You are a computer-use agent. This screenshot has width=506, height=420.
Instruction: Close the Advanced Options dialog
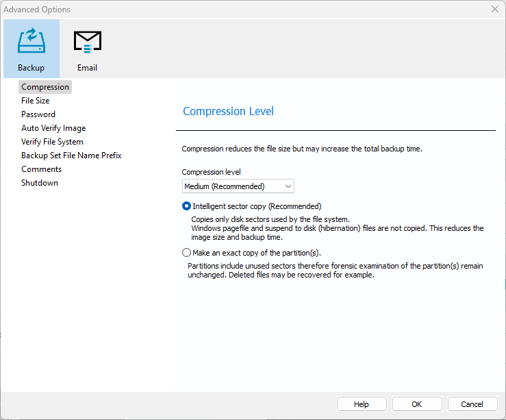click(x=494, y=10)
